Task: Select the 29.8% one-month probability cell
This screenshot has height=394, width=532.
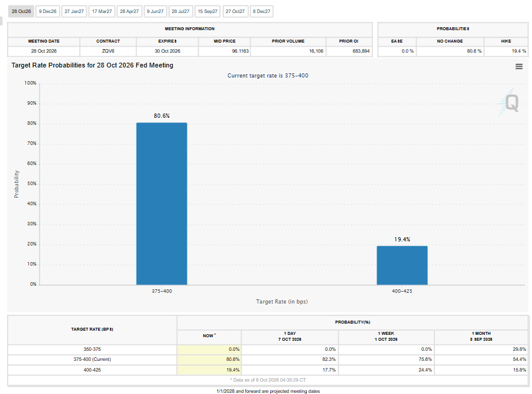Action: pos(481,349)
